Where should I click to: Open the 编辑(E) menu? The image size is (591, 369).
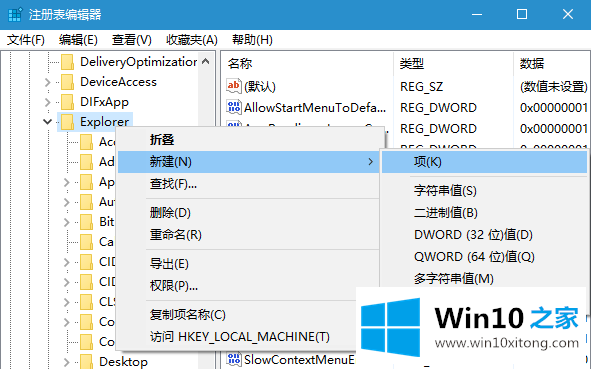(78, 40)
